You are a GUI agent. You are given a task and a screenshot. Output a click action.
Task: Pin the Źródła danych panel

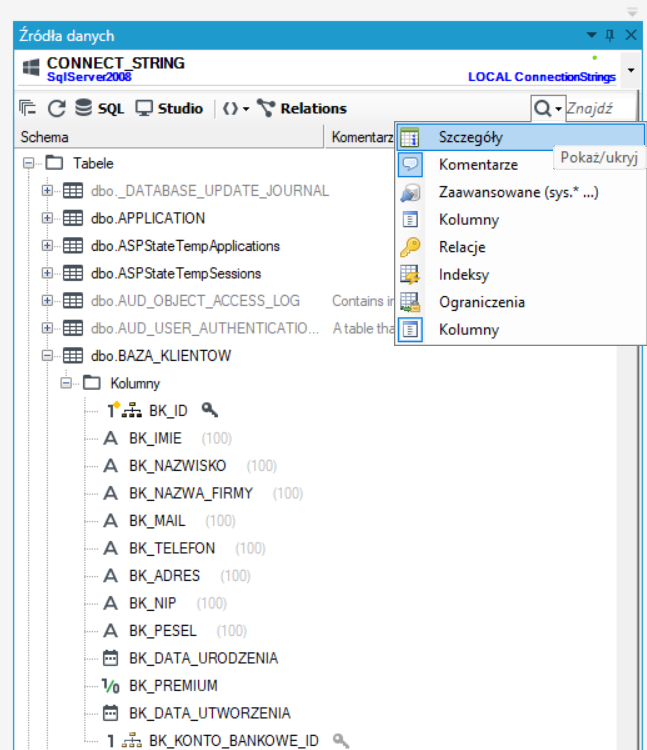610,35
